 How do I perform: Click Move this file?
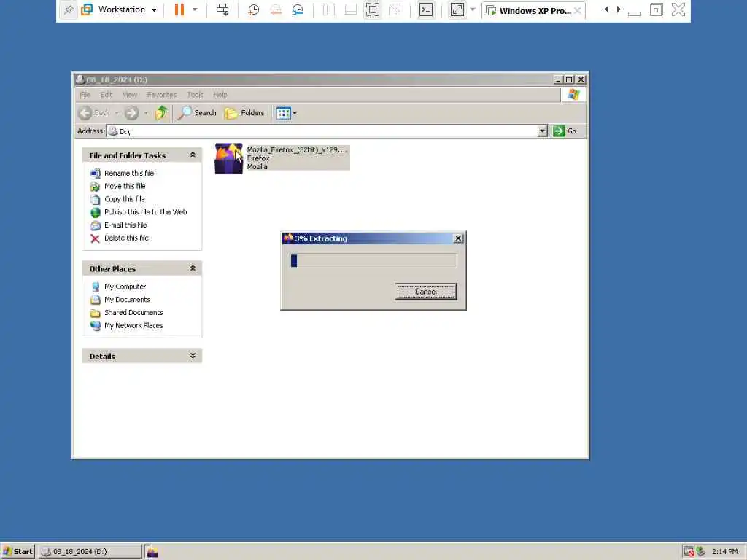[x=125, y=186]
